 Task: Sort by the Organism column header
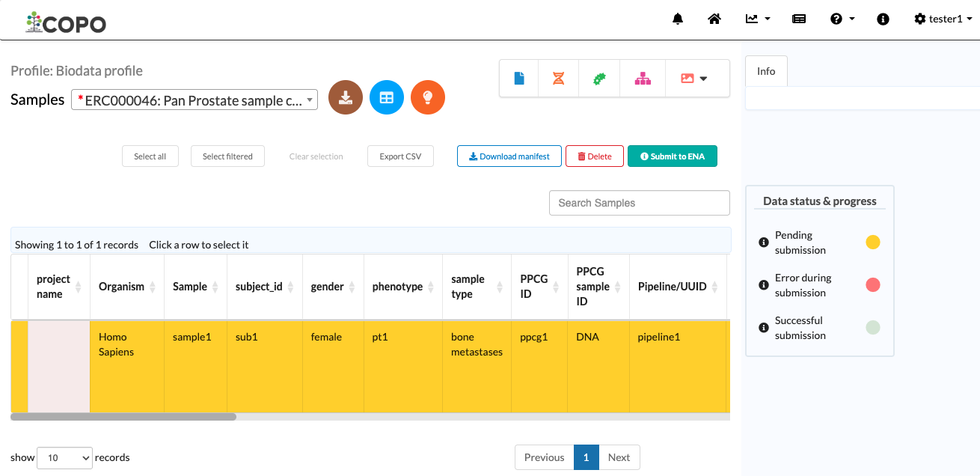pyautogui.click(x=127, y=287)
